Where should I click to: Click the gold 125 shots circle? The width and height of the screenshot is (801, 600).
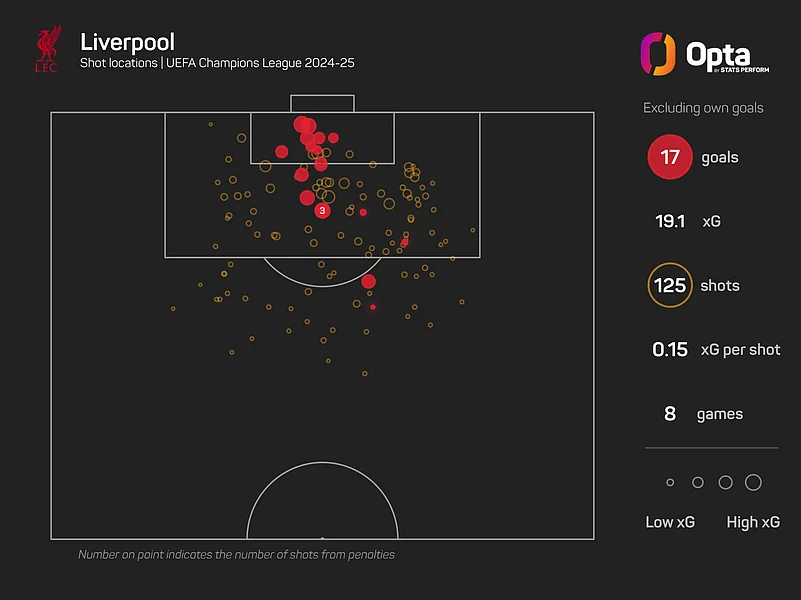tap(669, 285)
